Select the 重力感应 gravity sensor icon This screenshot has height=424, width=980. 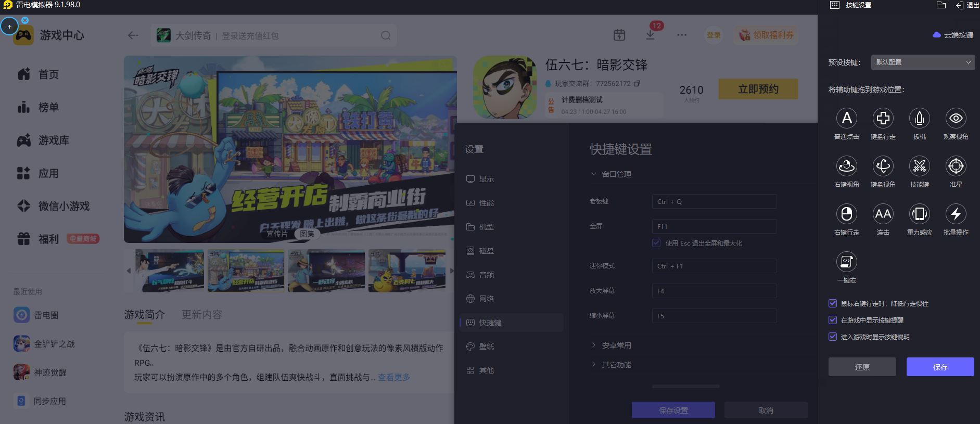point(920,214)
